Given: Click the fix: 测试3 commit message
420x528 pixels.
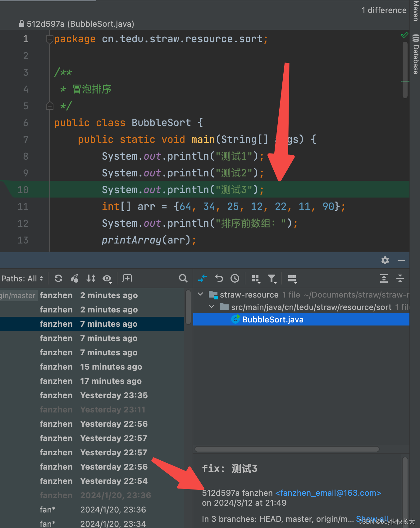Looking at the screenshot, I should pos(230,469).
